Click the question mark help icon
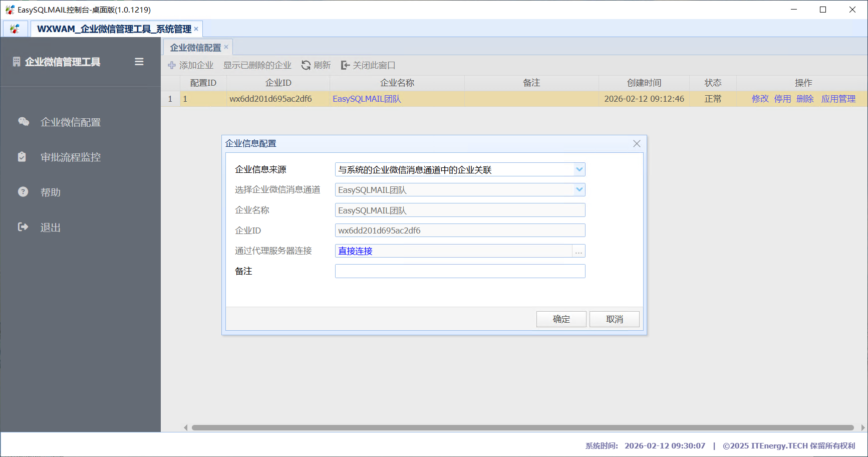 pos(23,192)
